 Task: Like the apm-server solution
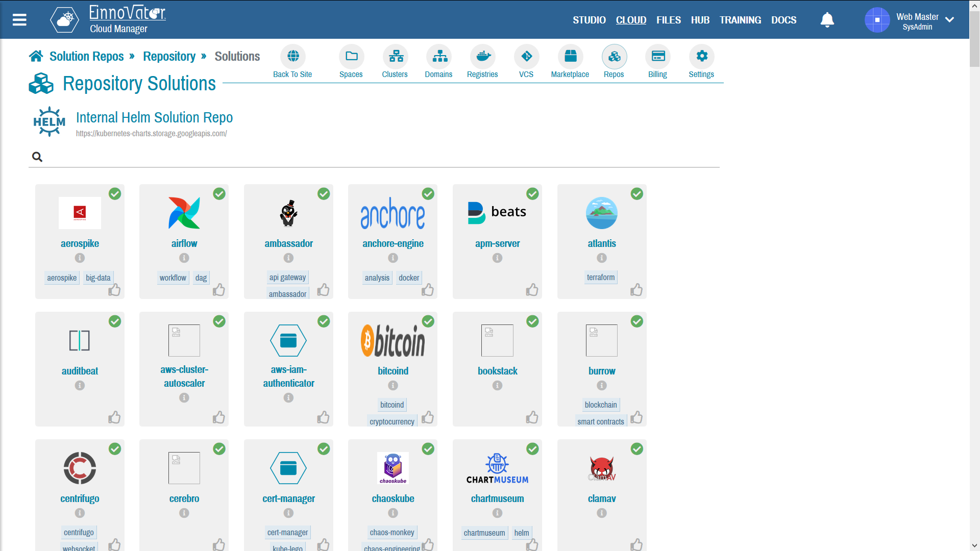[532, 290]
